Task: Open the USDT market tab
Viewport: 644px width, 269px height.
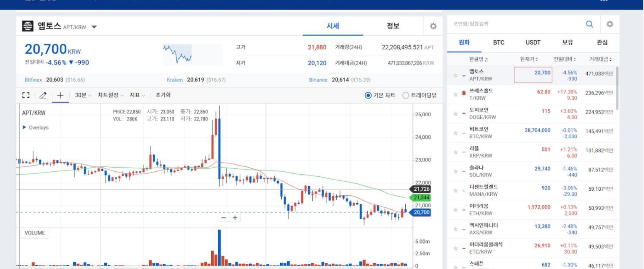Action: [533, 43]
